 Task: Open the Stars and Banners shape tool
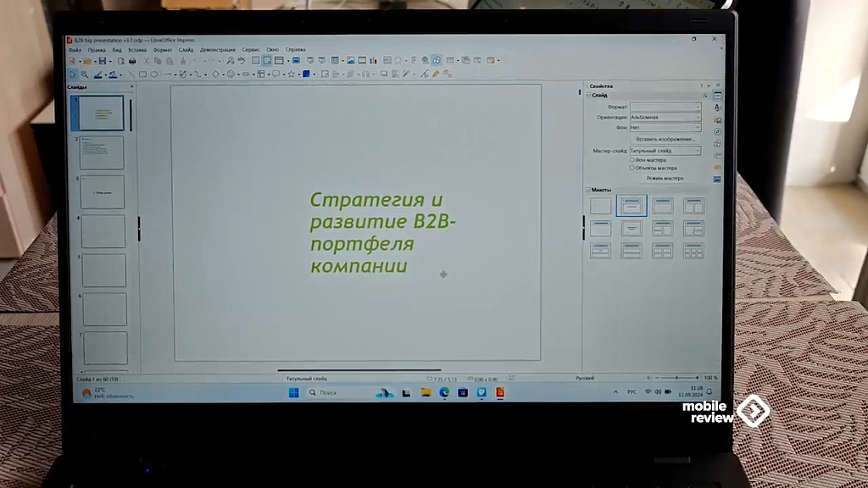(x=292, y=75)
